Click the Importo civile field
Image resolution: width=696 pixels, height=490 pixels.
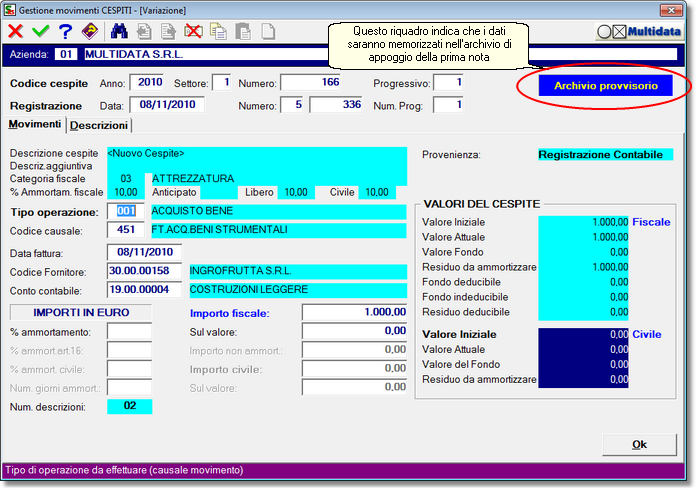(355, 368)
